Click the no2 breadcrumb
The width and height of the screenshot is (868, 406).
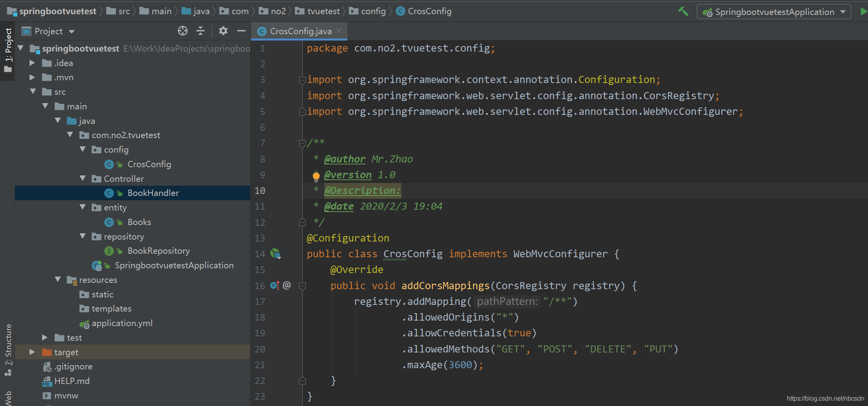click(x=278, y=11)
